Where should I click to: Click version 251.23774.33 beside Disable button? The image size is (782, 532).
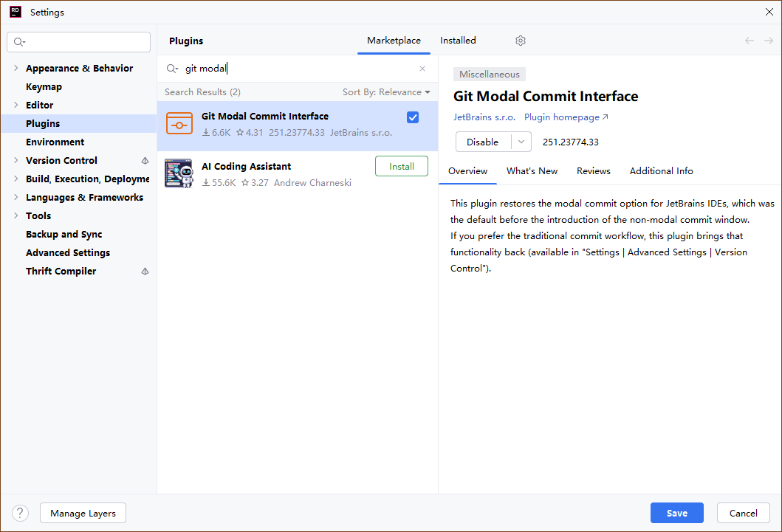571,142
